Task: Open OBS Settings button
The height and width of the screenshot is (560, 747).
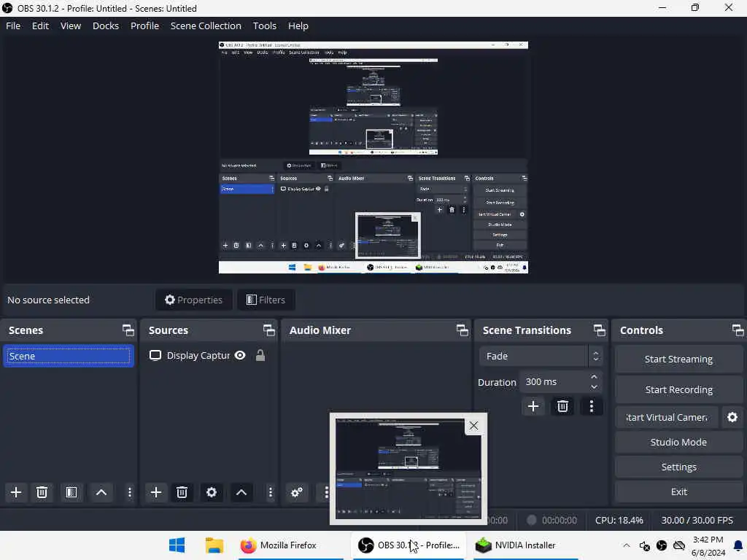Action: click(678, 467)
